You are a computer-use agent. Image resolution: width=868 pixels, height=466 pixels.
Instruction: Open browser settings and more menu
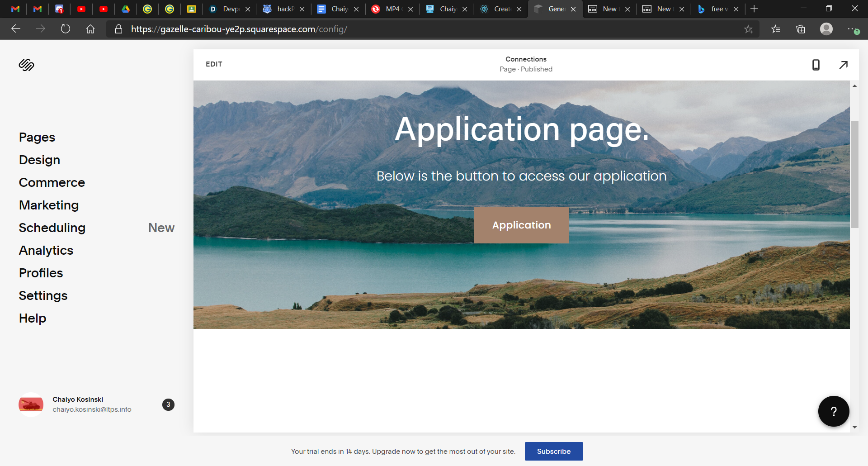(x=853, y=29)
